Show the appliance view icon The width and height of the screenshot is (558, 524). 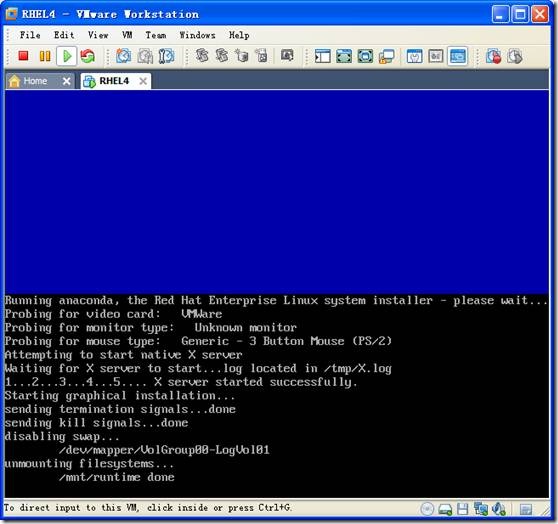[436, 56]
